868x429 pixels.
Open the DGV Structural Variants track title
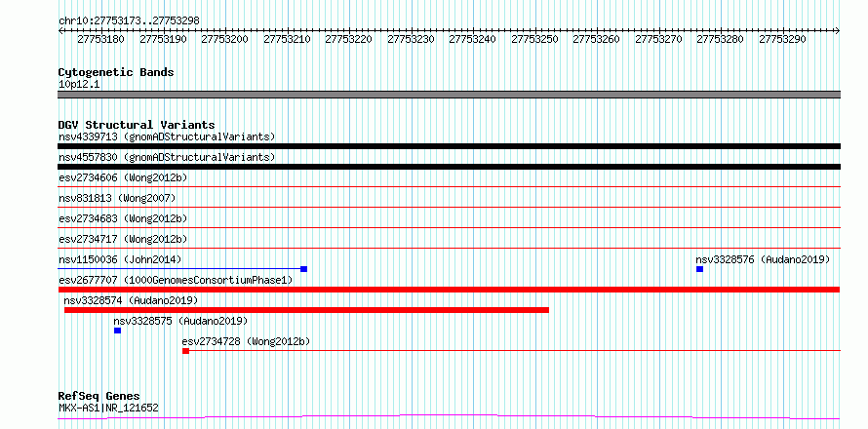coord(137,125)
